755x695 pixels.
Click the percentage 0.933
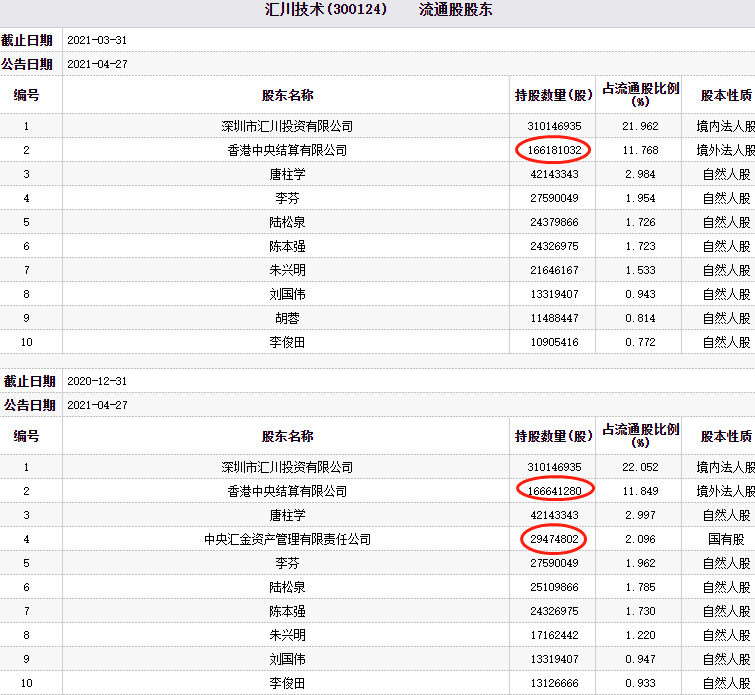click(x=640, y=683)
